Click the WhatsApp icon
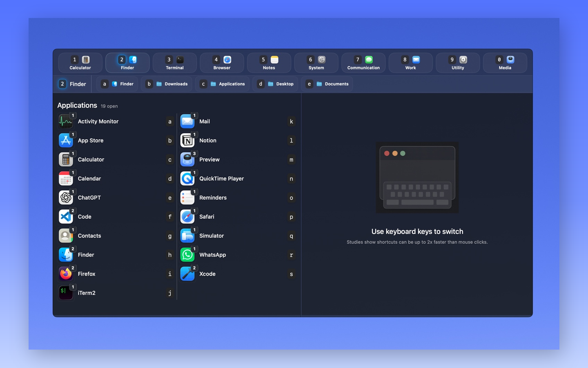Screen dimensions: 588x368 pyautogui.click(x=187, y=255)
